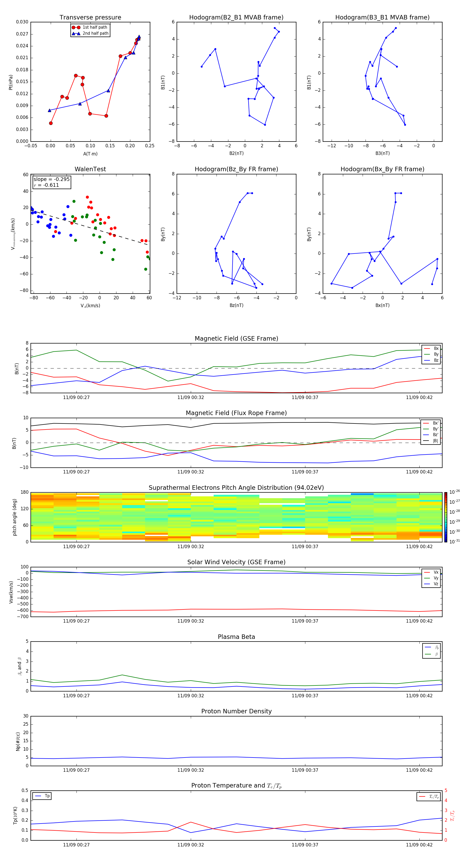Click By' legend entry in flux rope panel

431,429
